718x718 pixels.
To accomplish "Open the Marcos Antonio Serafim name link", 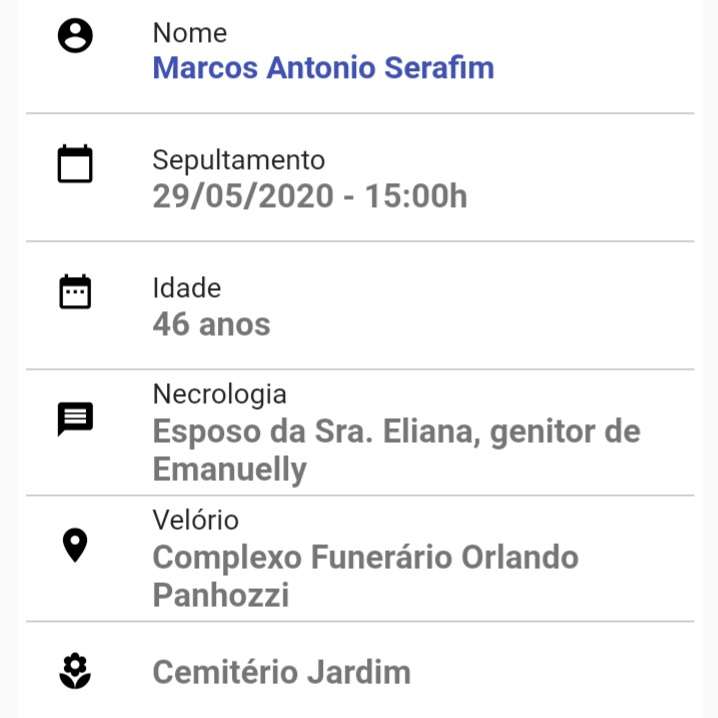I will pos(323,68).
